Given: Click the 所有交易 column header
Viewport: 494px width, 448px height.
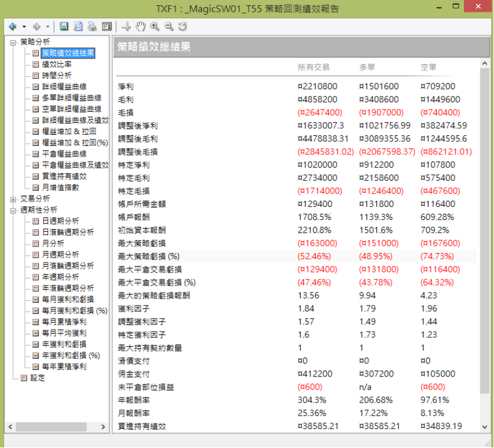Looking at the screenshot, I should [x=313, y=67].
